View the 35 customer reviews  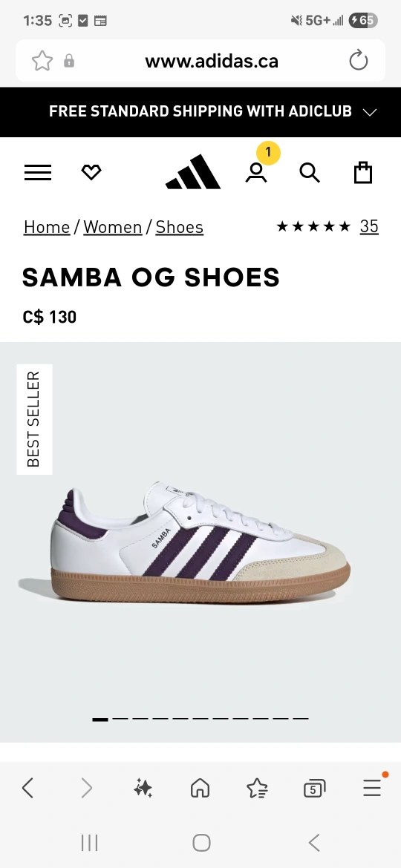[369, 226]
